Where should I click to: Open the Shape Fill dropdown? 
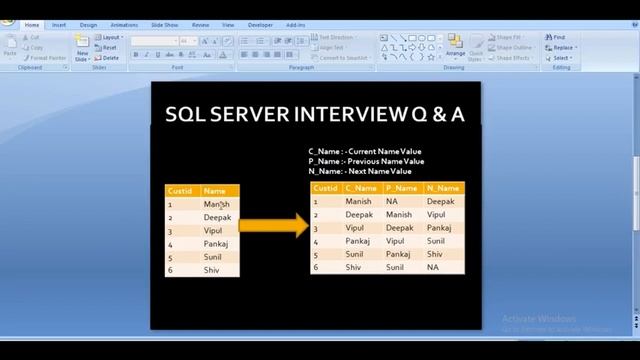pos(506,37)
